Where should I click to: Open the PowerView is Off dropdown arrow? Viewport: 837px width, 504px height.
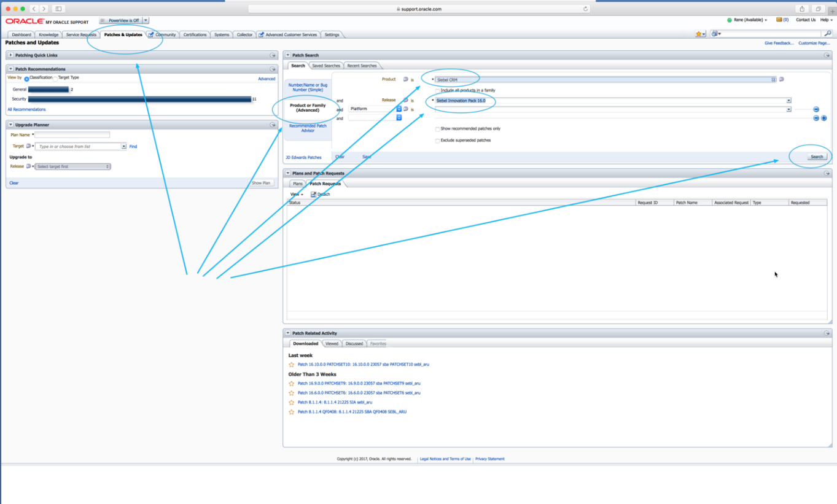pos(146,20)
